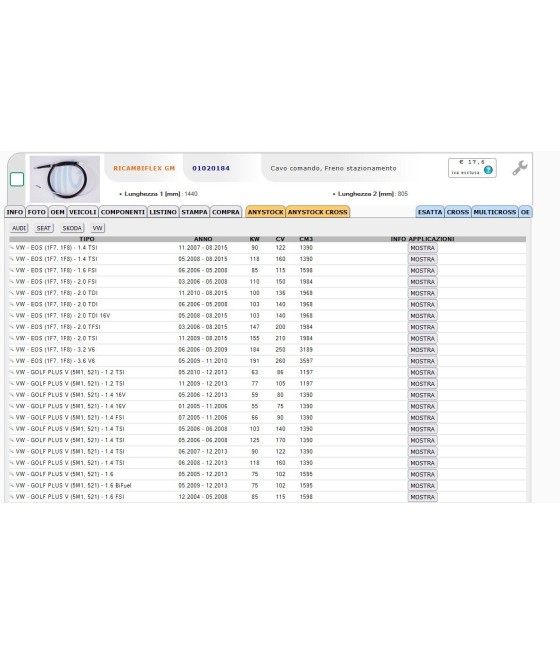
Task: Click row icon beside Golf Plus 1.6 BiFuel
Action: coord(12,486)
